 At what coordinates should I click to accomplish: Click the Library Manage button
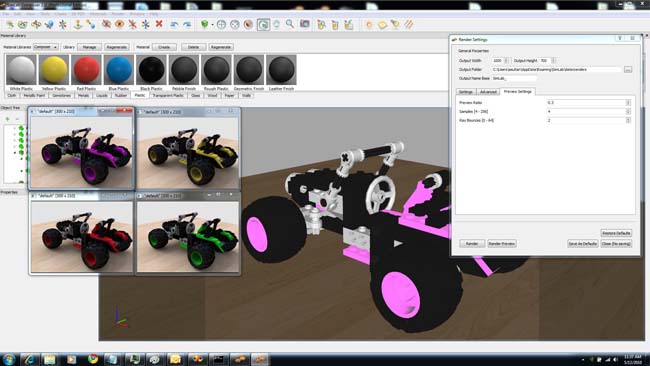click(89, 47)
